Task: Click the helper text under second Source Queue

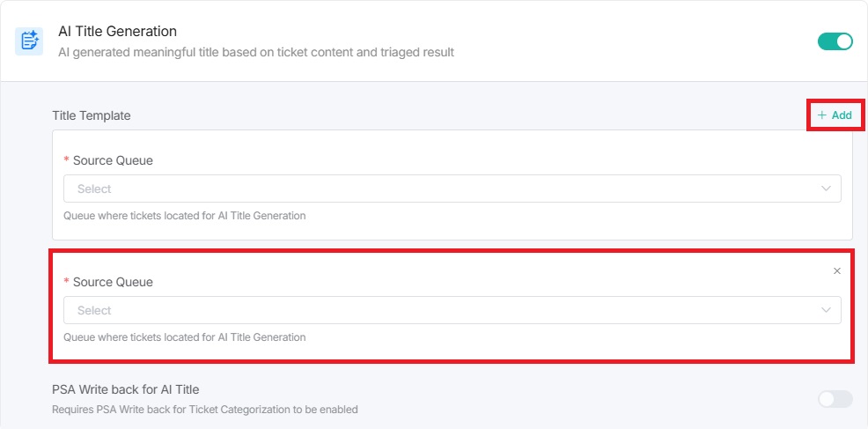Action: click(185, 337)
